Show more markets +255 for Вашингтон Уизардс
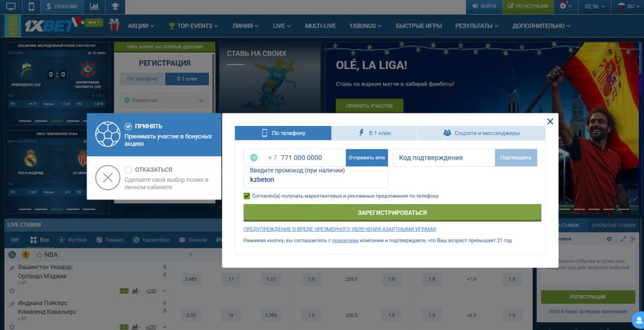Viewport: 644px width, 330px height. (x=151, y=291)
